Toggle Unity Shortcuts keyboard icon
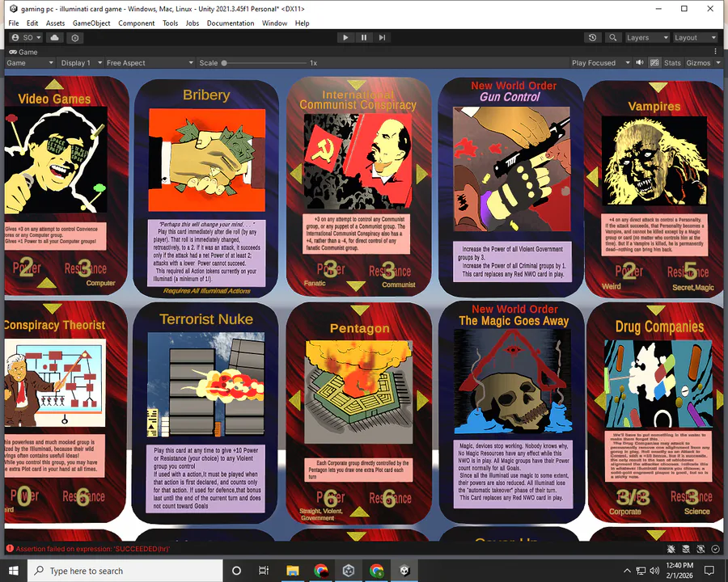 [x=654, y=63]
